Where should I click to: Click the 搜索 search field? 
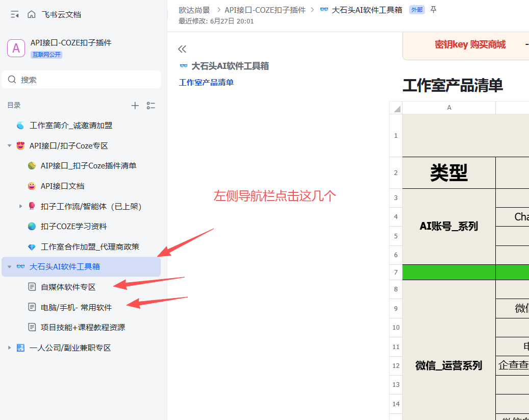(x=82, y=80)
